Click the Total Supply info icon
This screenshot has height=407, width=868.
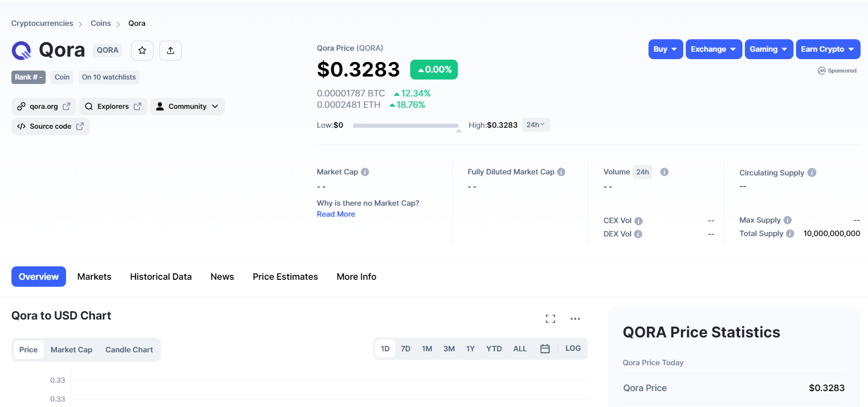pyautogui.click(x=790, y=234)
